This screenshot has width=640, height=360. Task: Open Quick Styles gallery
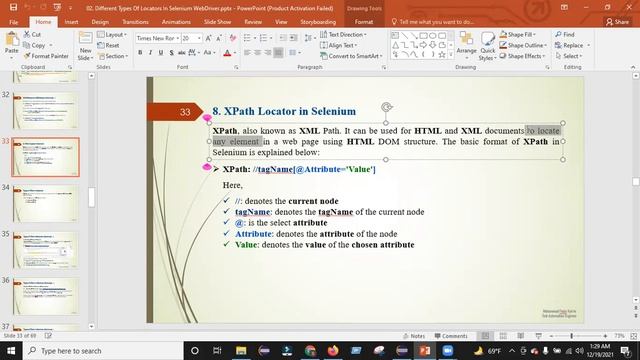point(487,47)
